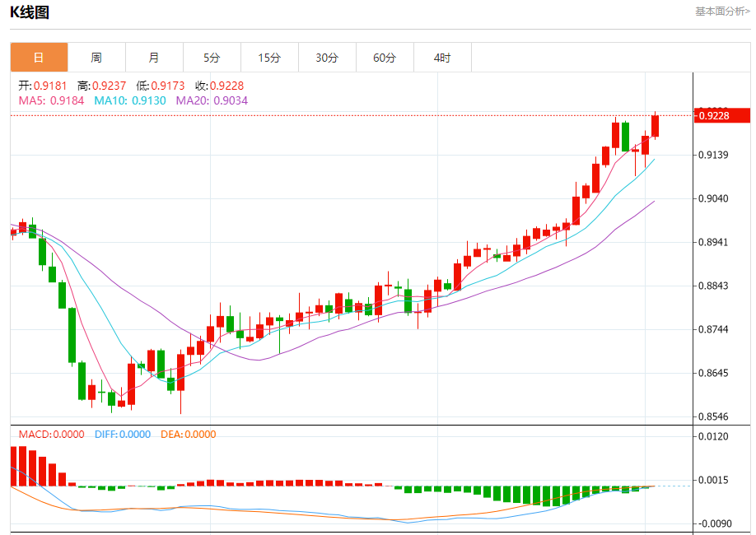Click the MA20: 0.9034 legend
This screenshot has width=756, height=535.
tap(212, 100)
